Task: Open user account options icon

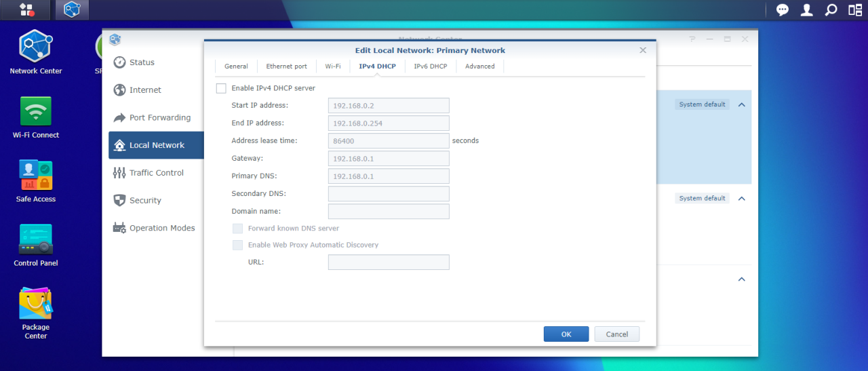Action: point(806,9)
